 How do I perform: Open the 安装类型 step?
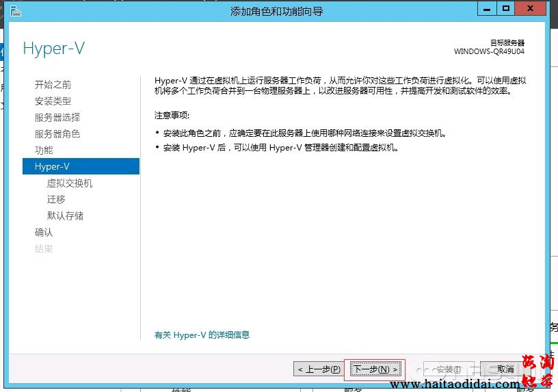pyautogui.click(x=53, y=101)
